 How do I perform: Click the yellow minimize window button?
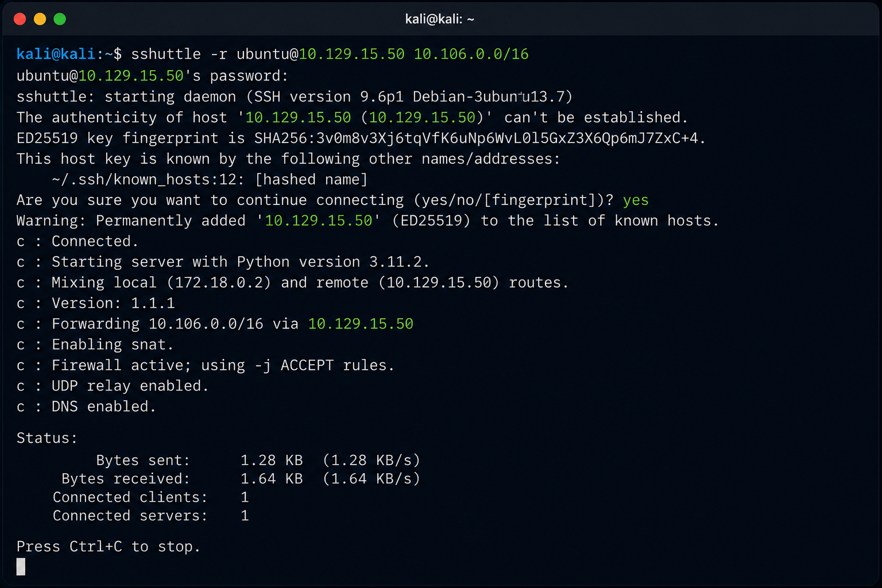click(x=40, y=19)
